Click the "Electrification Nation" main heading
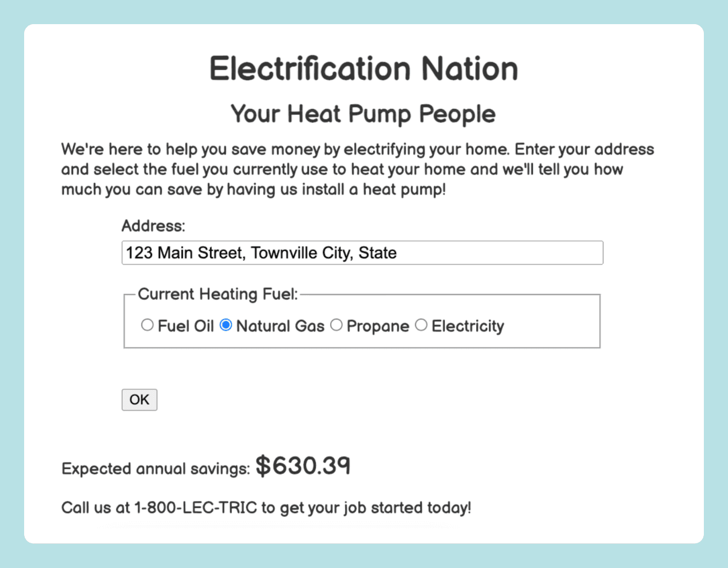Viewport: 728px width, 568px height. coord(363,68)
